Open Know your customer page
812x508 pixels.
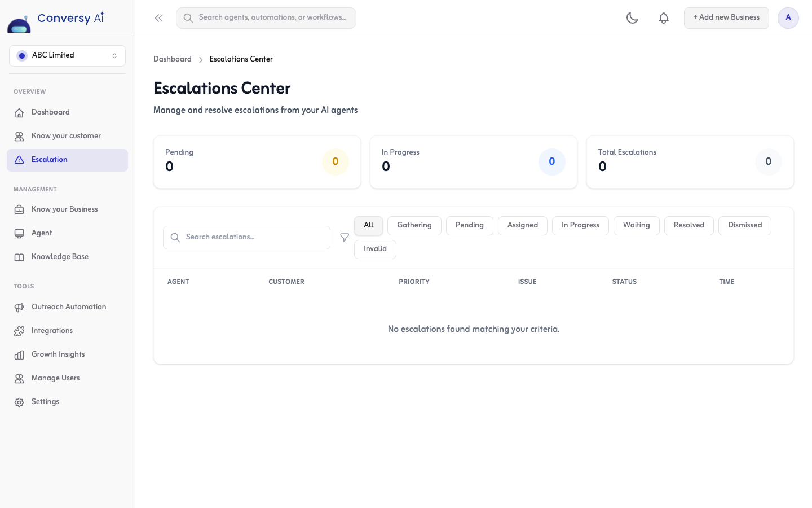click(x=67, y=136)
